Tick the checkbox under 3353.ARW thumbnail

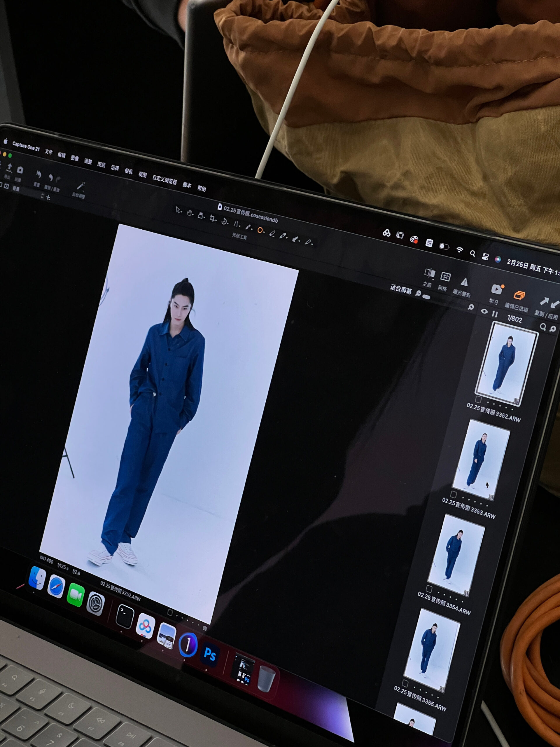point(454,494)
